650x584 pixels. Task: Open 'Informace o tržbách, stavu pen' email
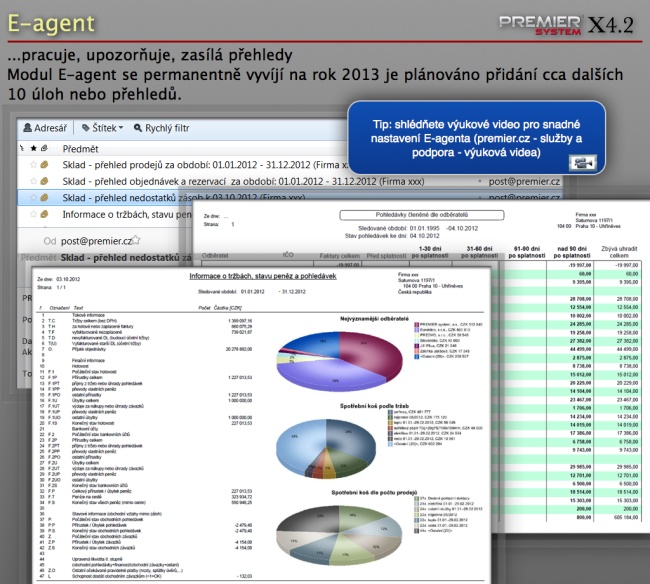coord(127,215)
